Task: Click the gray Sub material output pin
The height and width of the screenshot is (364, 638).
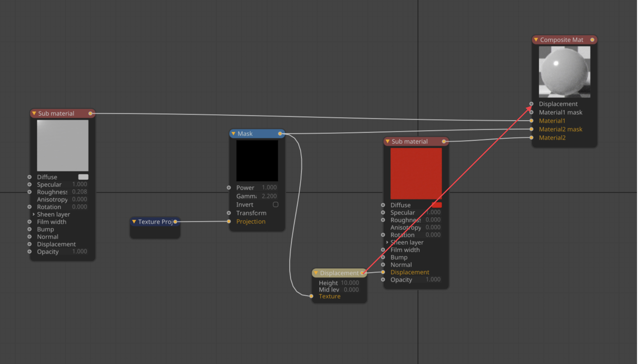Action: click(x=90, y=114)
